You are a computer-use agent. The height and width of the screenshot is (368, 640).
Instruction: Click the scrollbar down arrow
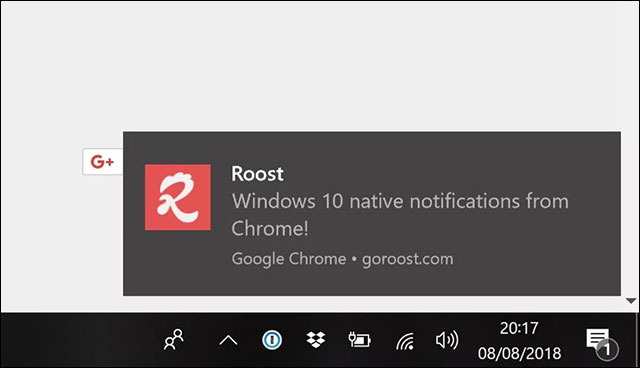(631, 301)
